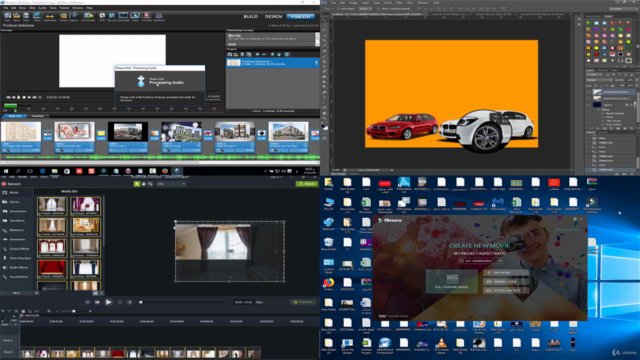640x360 pixels.
Task: Open ProShow Audio menu
Action: pos(42,8)
